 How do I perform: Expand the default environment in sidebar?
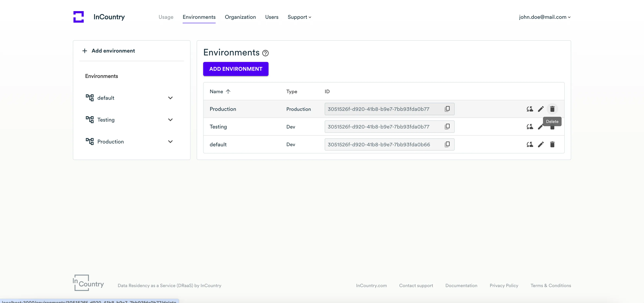pos(170,98)
